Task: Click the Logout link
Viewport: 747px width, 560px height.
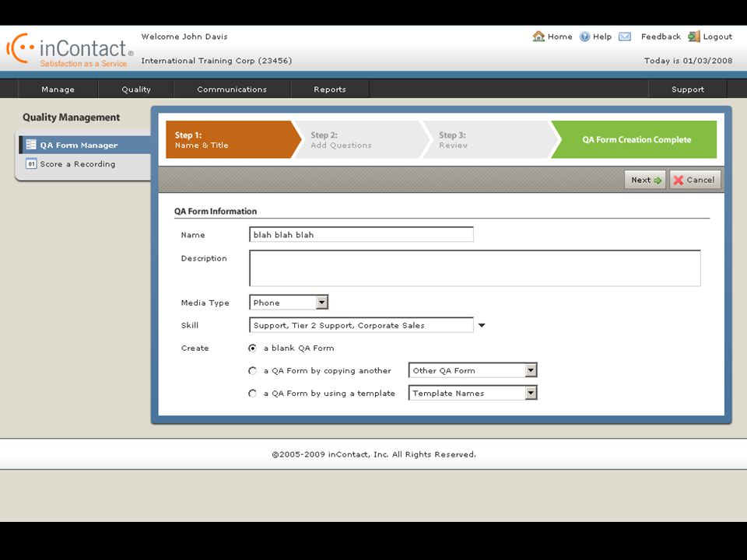Action: click(717, 37)
